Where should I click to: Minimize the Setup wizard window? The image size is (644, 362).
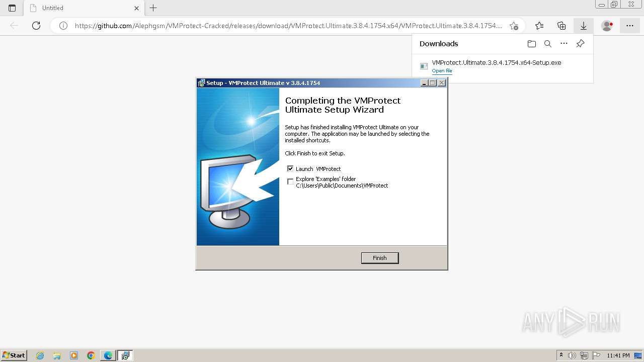[x=424, y=83]
